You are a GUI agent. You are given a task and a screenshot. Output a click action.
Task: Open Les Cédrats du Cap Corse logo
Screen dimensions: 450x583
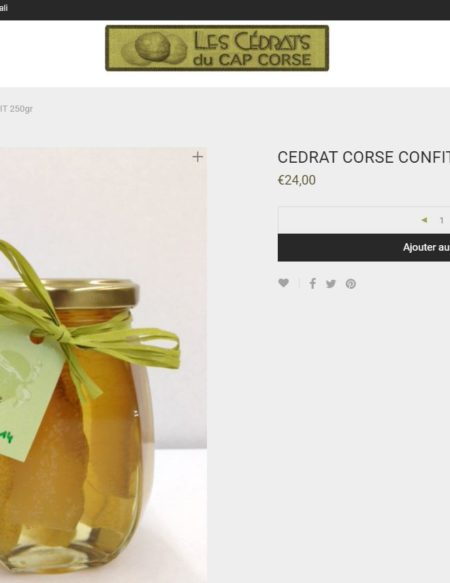(x=217, y=48)
